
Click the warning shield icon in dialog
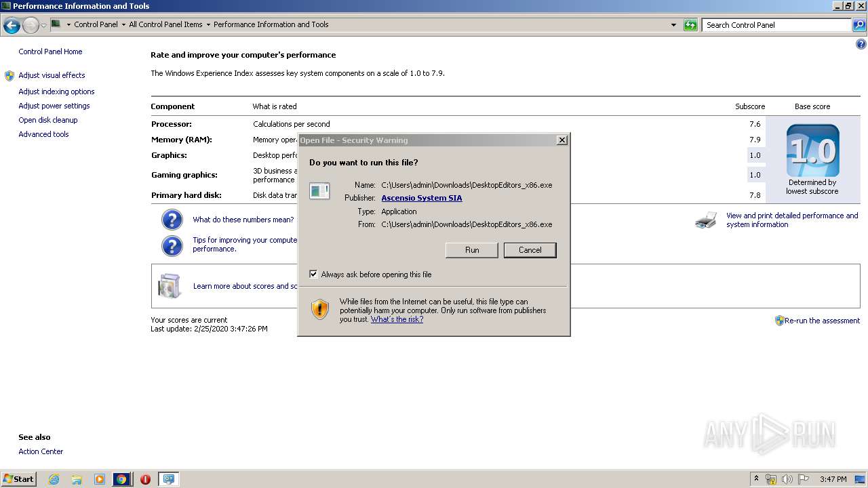320,309
